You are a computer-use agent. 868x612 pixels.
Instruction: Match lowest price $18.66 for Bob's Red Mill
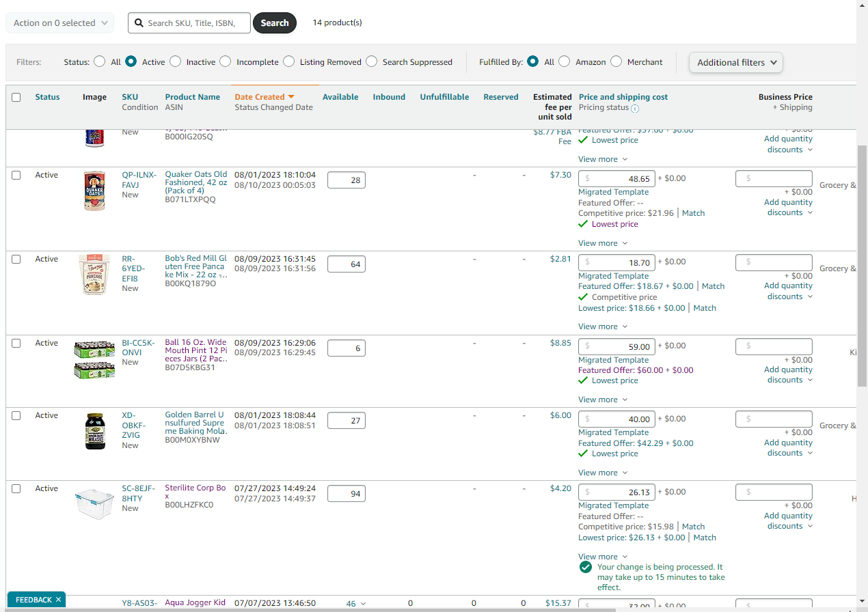click(705, 308)
